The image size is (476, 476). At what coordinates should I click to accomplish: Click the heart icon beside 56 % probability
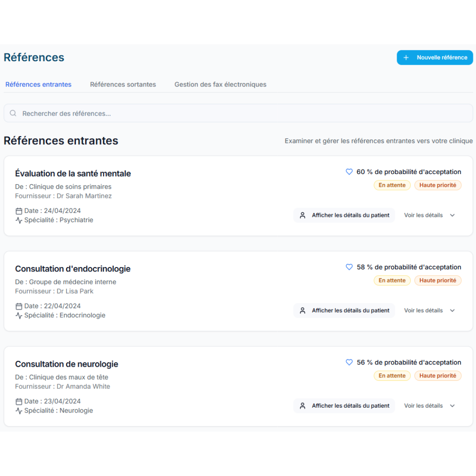[x=349, y=362]
